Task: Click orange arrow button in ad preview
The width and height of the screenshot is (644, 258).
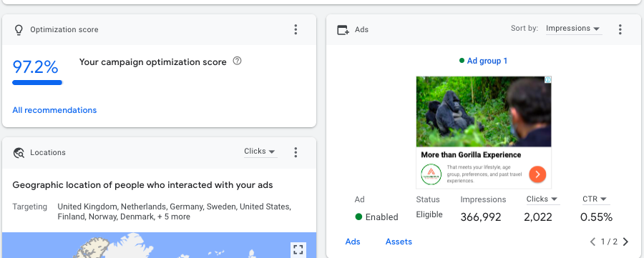Action: click(537, 174)
